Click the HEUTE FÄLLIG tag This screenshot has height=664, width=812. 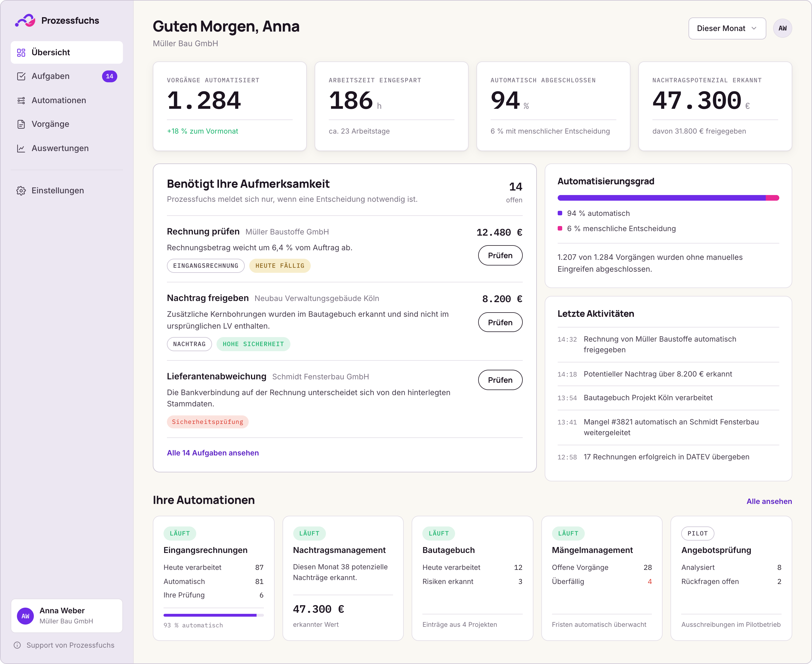280,266
